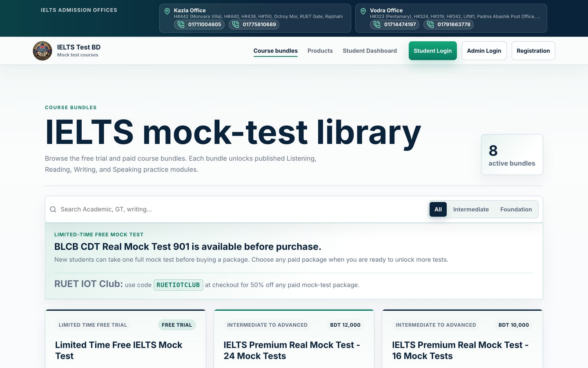Click the IELTS Test BD site title
This screenshot has height=368, width=588.
click(79, 47)
